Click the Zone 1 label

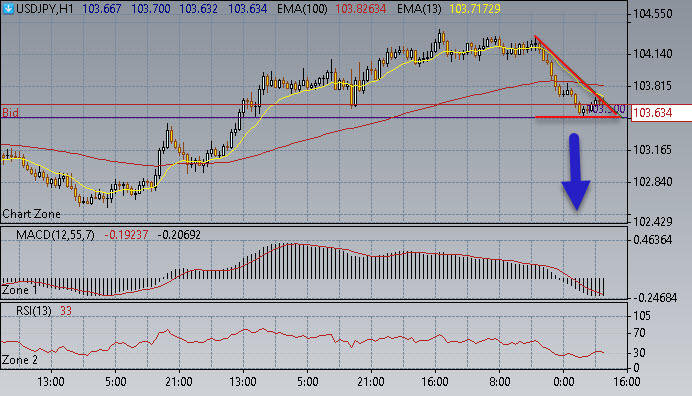pos(20,290)
